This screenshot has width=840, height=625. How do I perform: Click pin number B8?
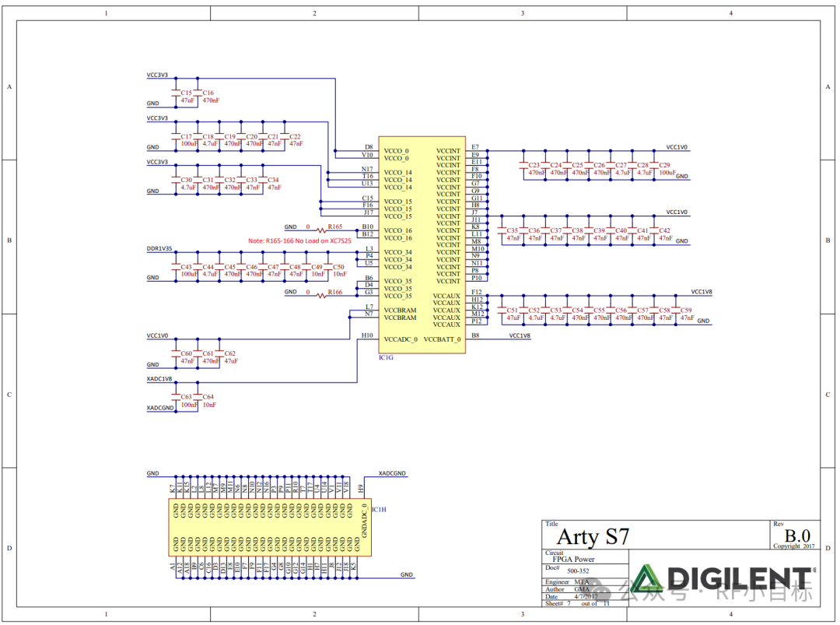coord(475,335)
